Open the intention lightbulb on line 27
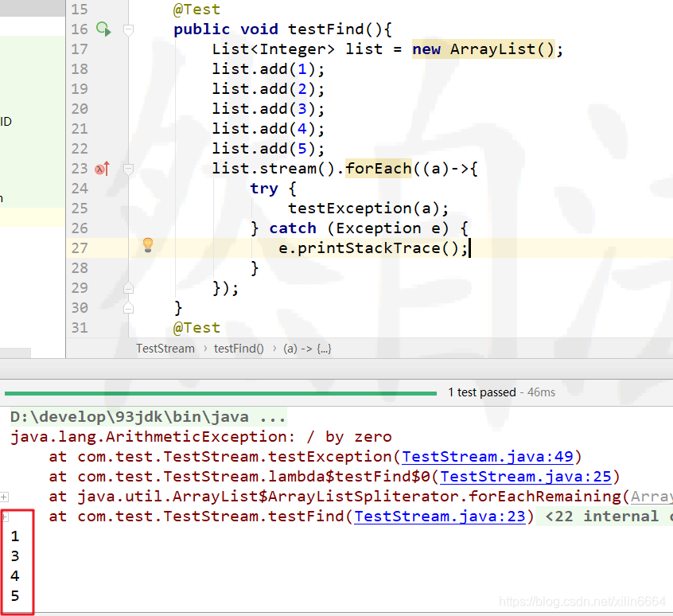 pyautogui.click(x=147, y=244)
